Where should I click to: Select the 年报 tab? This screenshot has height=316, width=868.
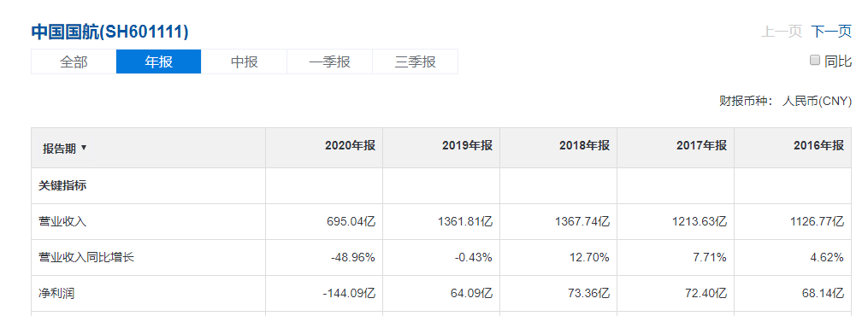159,61
